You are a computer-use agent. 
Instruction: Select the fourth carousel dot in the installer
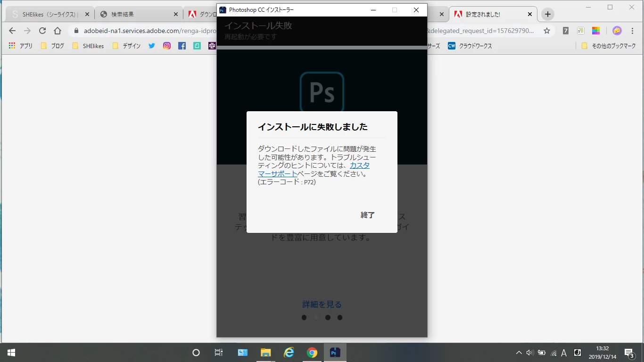340,318
